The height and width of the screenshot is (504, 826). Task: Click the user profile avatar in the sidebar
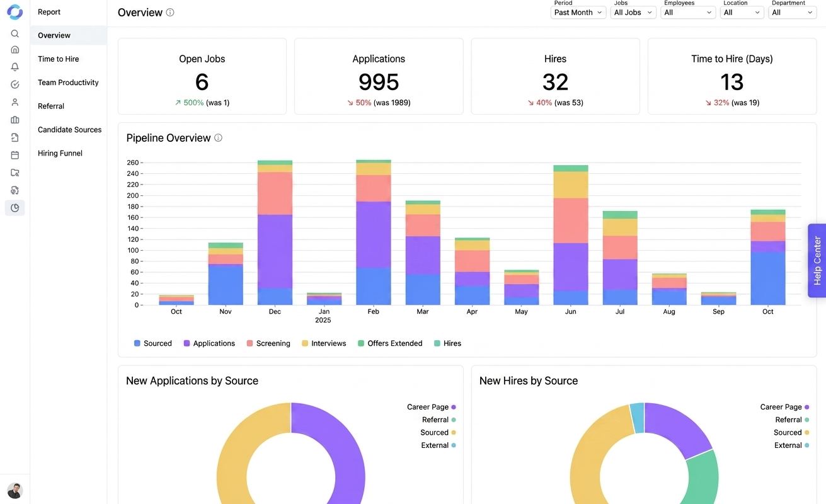(14, 490)
